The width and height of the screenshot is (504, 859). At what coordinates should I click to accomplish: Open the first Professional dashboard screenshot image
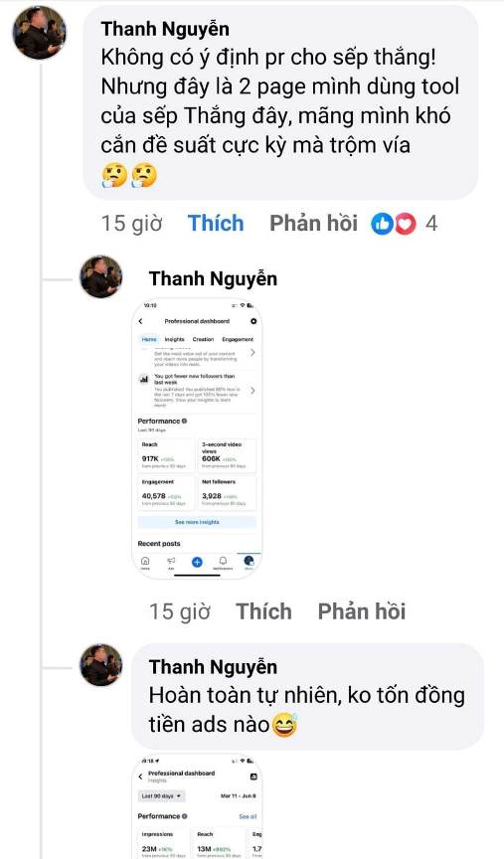[x=197, y=438]
